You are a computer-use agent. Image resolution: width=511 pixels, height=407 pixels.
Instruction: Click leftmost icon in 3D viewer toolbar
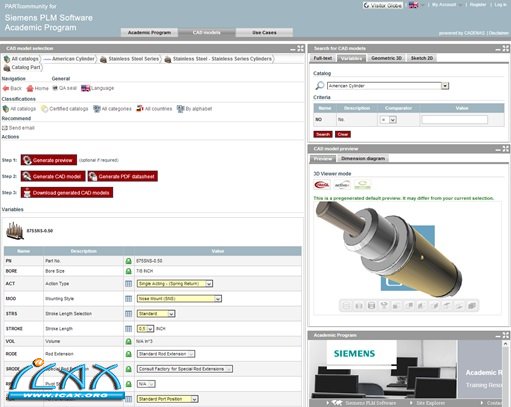point(346,306)
